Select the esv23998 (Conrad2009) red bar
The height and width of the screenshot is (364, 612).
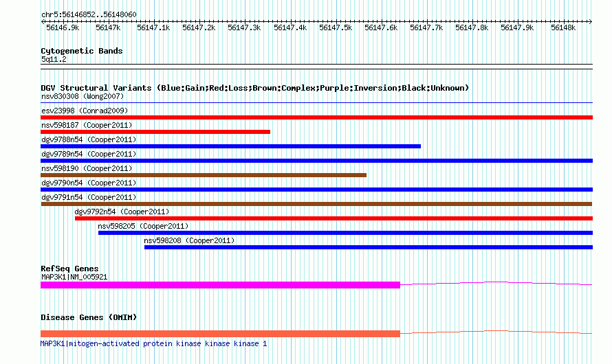[x=316, y=117]
